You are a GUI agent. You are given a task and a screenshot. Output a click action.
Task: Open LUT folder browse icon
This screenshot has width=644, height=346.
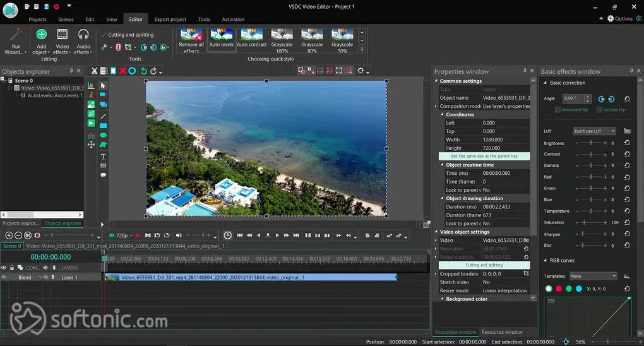pyautogui.click(x=627, y=131)
